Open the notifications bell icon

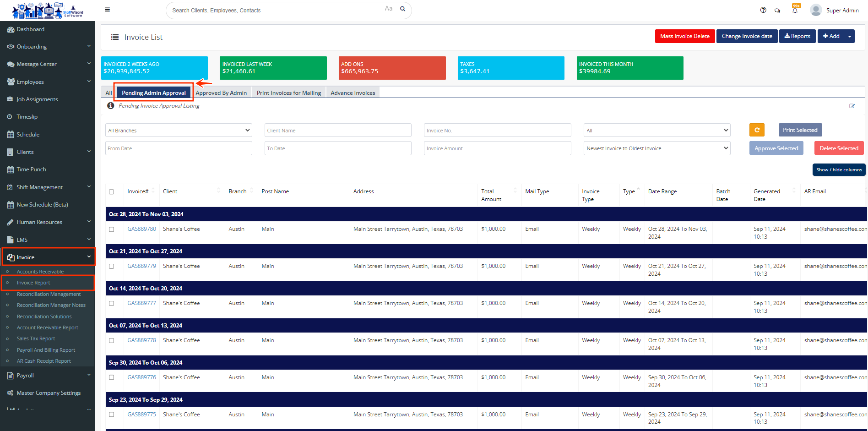[x=795, y=10]
